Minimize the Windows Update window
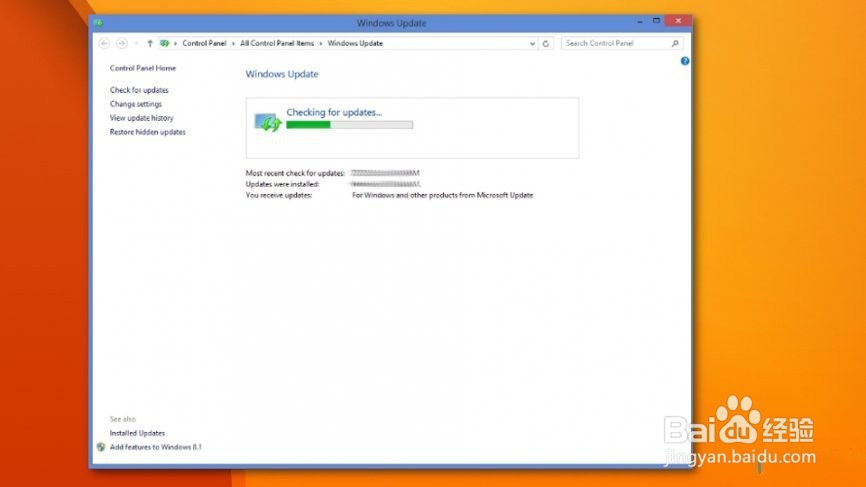This screenshot has width=866, height=487. coord(640,22)
